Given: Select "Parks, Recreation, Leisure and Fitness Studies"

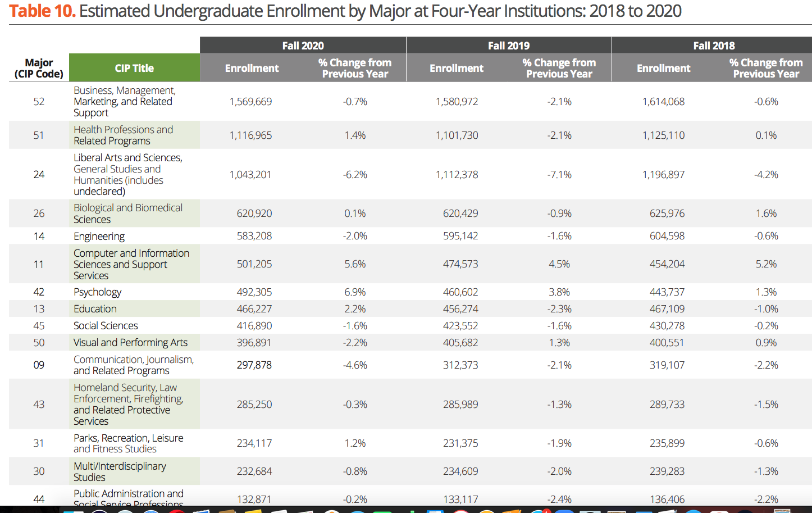Looking at the screenshot, I should point(129,443).
